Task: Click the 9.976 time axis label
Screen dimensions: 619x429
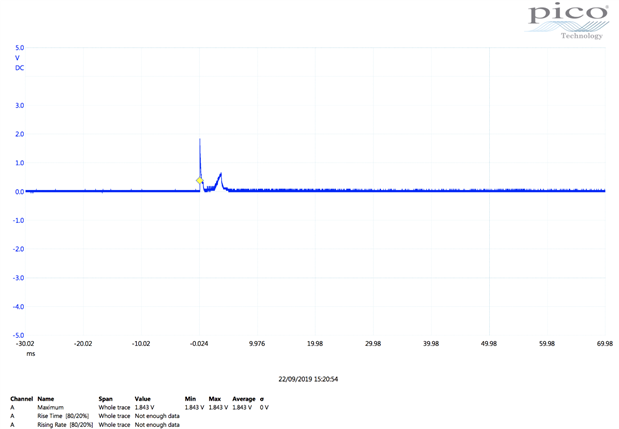Action: pyautogui.click(x=257, y=344)
